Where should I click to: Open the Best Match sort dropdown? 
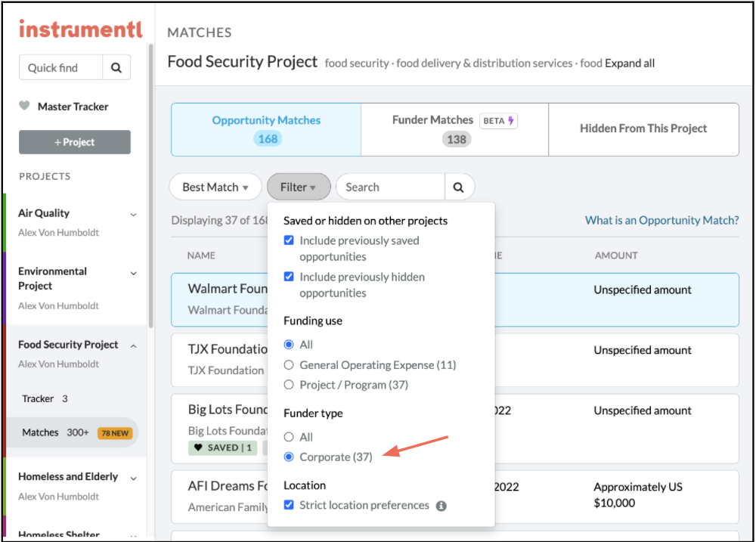pos(215,187)
